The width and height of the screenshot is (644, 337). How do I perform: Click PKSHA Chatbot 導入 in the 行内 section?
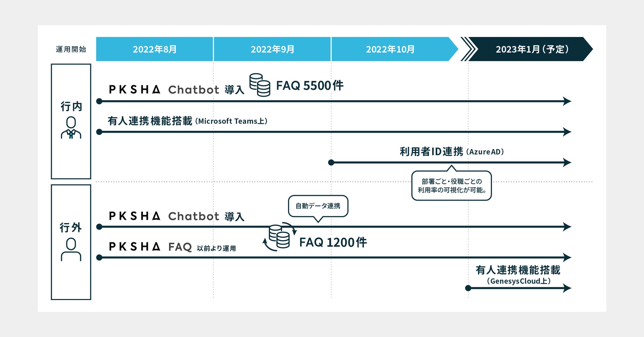tap(176, 89)
